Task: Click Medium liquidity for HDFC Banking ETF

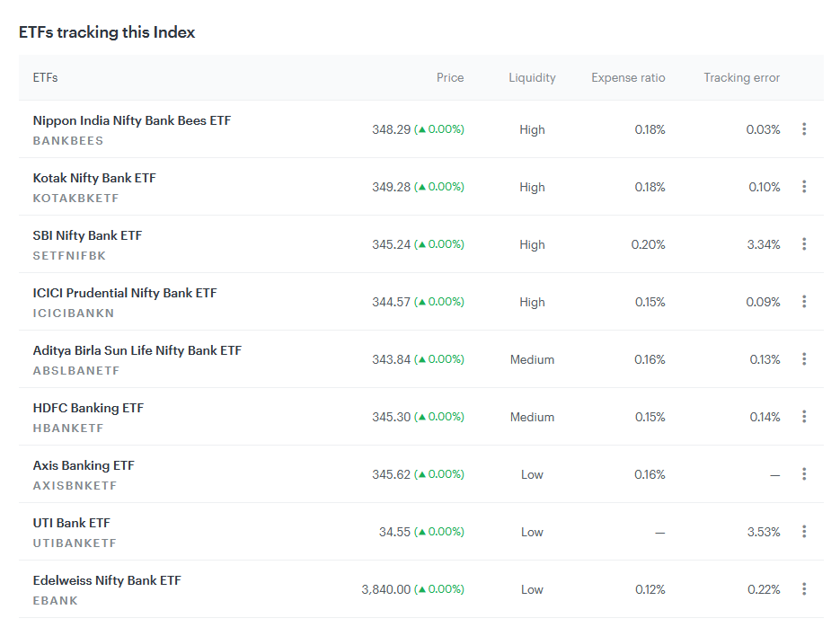Action: 532,417
